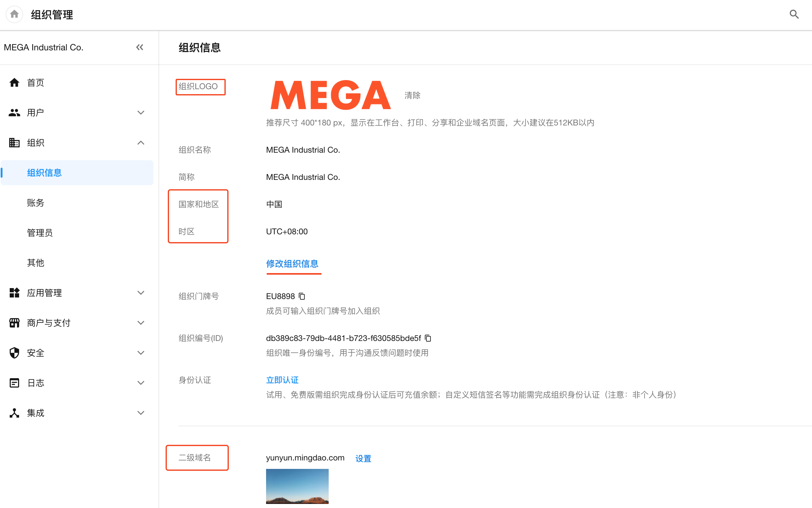Click the 安全 shield icon
This screenshot has height=508, width=812.
point(14,353)
